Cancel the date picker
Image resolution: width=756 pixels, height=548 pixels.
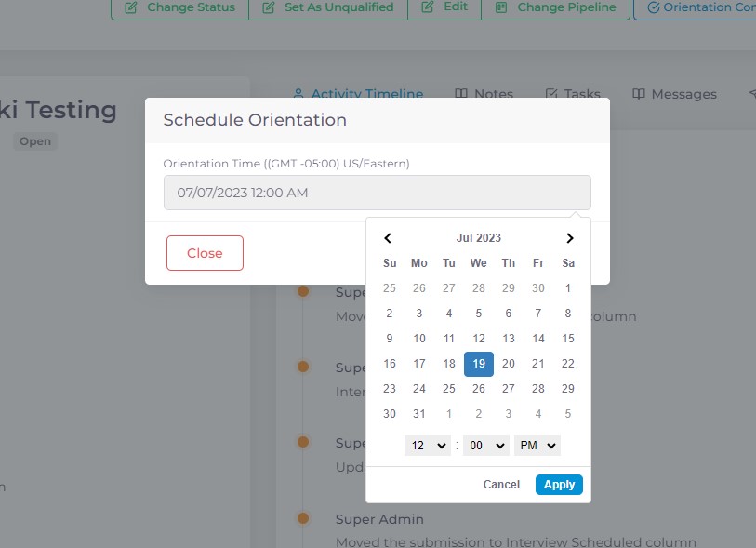click(x=501, y=485)
